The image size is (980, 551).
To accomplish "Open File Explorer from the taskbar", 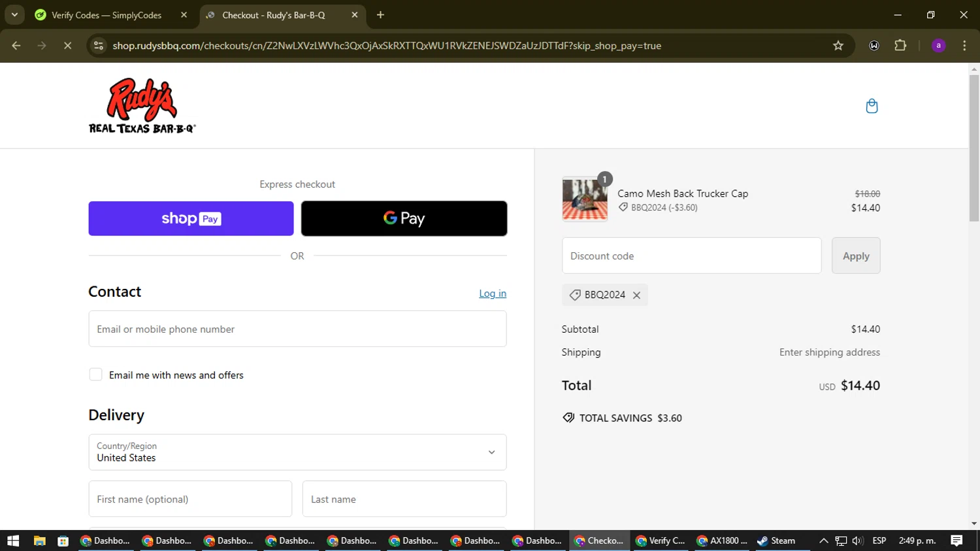I will point(39,541).
